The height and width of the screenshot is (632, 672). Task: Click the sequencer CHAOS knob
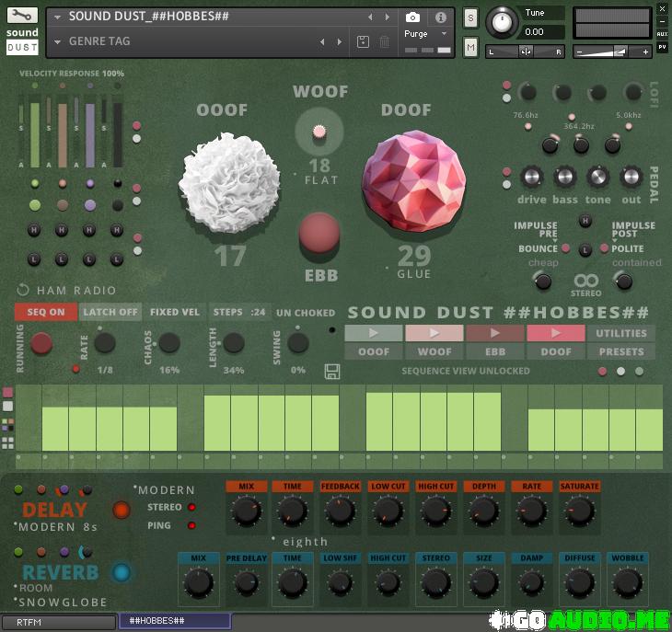pyautogui.click(x=169, y=343)
